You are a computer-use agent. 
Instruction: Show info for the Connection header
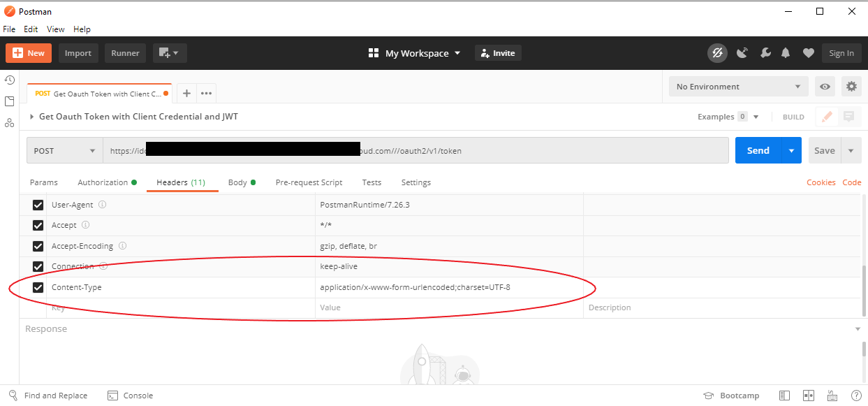pos(103,266)
